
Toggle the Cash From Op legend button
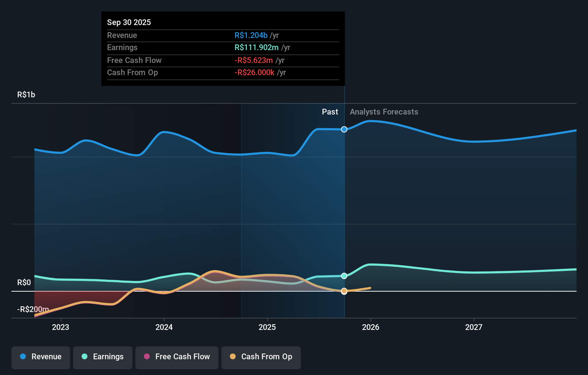click(x=261, y=357)
